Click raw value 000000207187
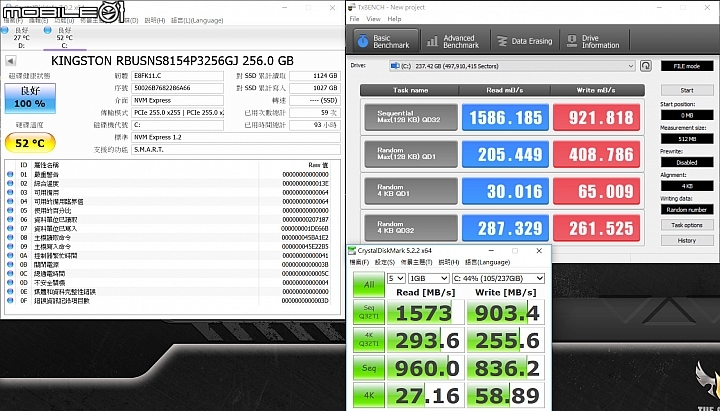The width and height of the screenshot is (720, 411). tap(305, 220)
